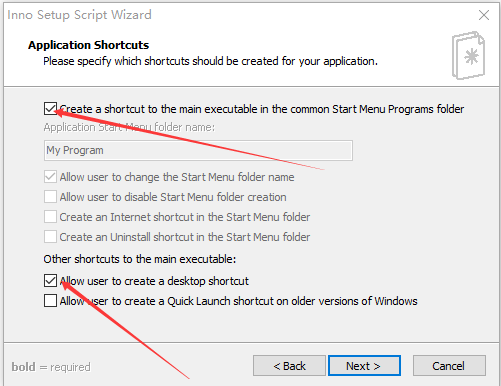Uncheck the create Start Menu Programs shortcut checkbox
The height and width of the screenshot is (386, 501).
point(50,109)
